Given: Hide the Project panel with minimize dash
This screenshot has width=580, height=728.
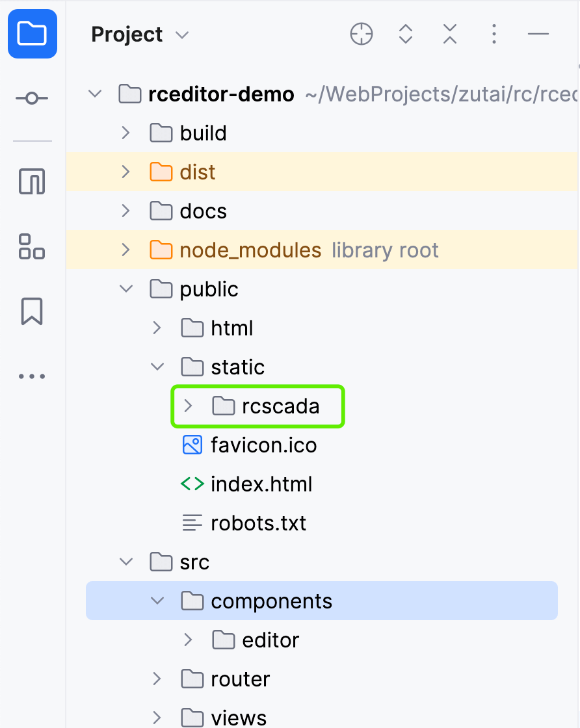Looking at the screenshot, I should coord(538,34).
